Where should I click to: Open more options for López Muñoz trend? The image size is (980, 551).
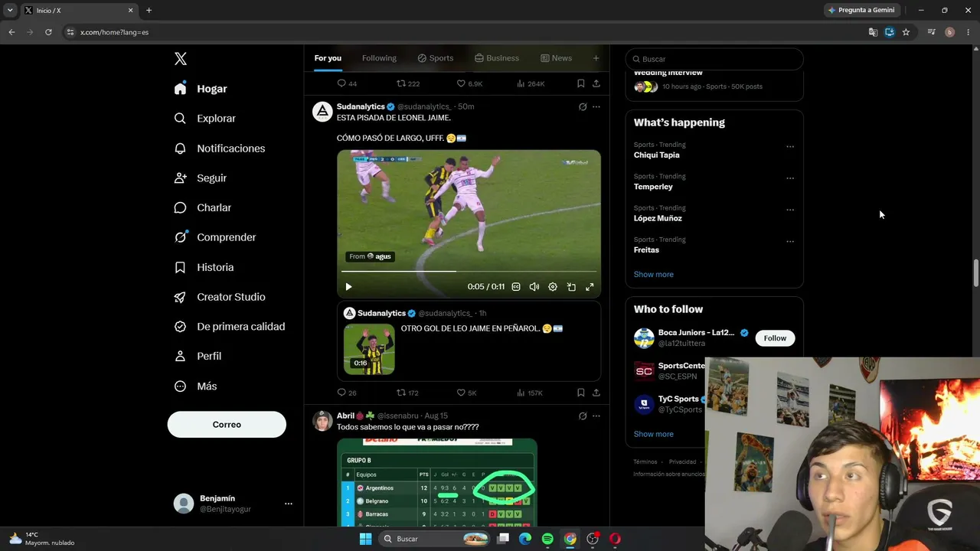790,210
